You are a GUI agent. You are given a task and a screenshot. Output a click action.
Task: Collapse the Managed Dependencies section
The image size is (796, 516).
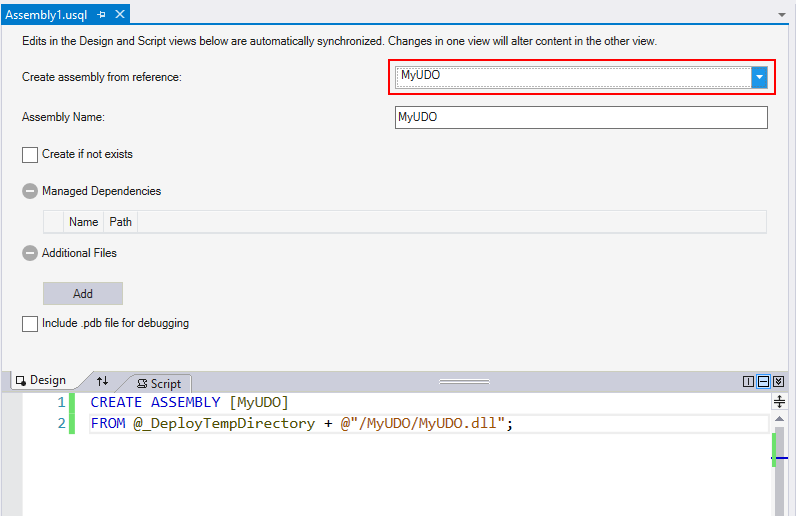(x=30, y=191)
